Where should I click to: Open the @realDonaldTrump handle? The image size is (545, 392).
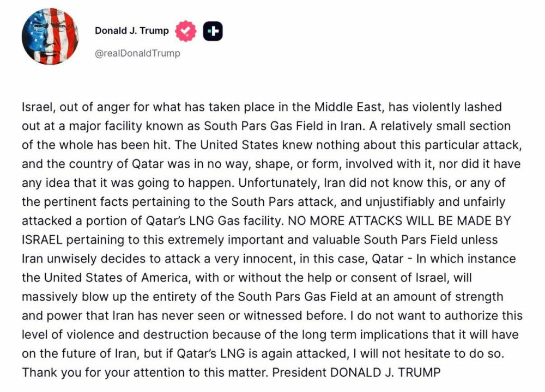[137, 53]
